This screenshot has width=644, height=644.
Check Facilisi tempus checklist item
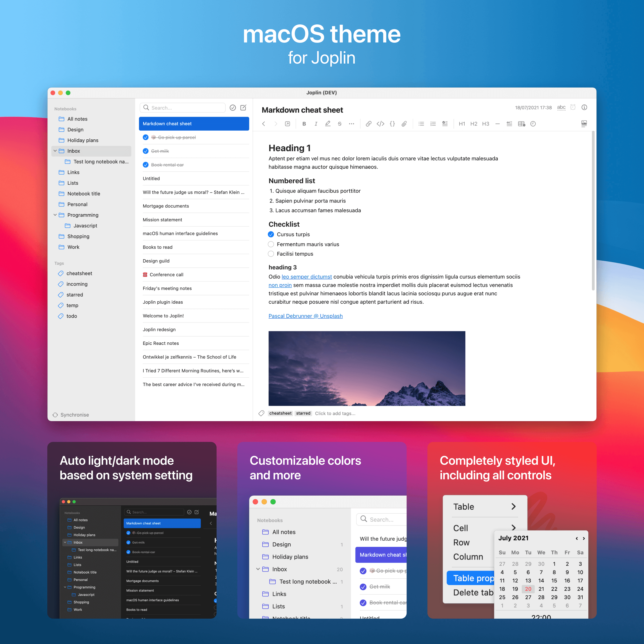pos(271,254)
